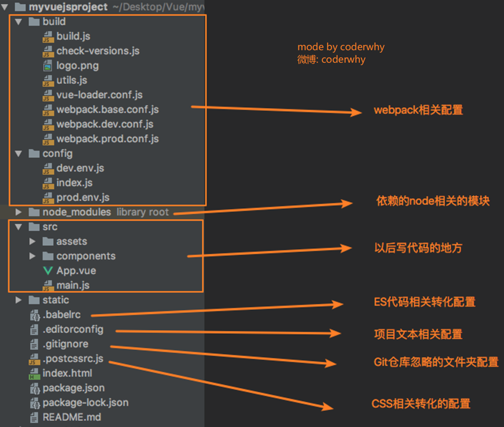Expand the static folder arrow

coord(19,300)
